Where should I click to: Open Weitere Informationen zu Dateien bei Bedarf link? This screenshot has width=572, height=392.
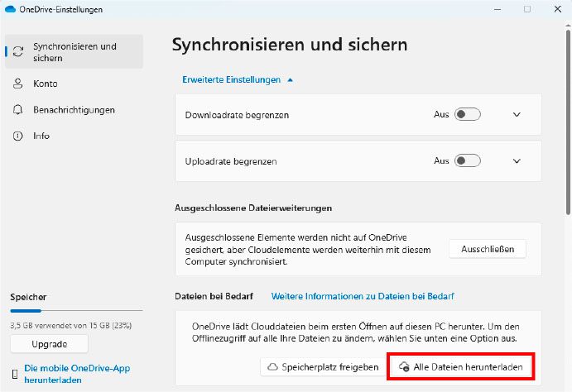pos(363,296)
